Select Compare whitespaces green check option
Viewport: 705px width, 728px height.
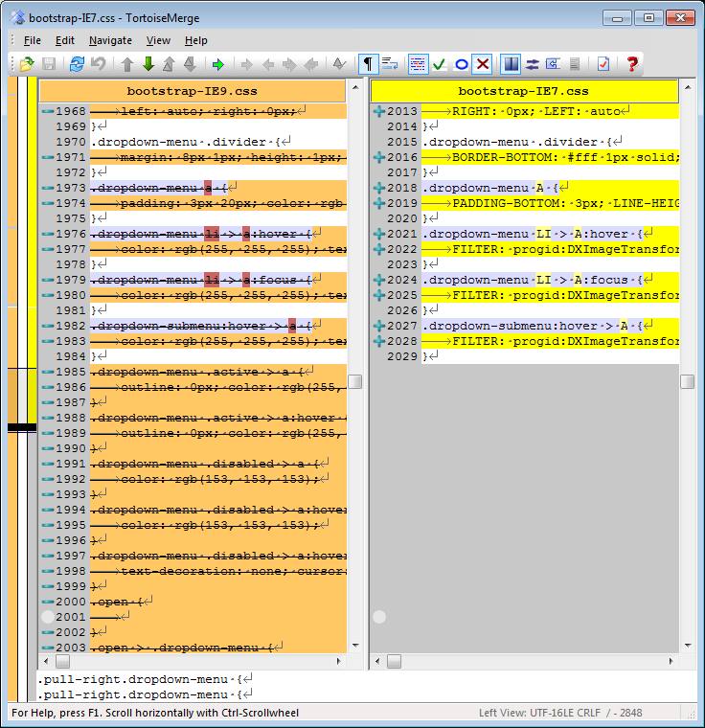[440, 63]
